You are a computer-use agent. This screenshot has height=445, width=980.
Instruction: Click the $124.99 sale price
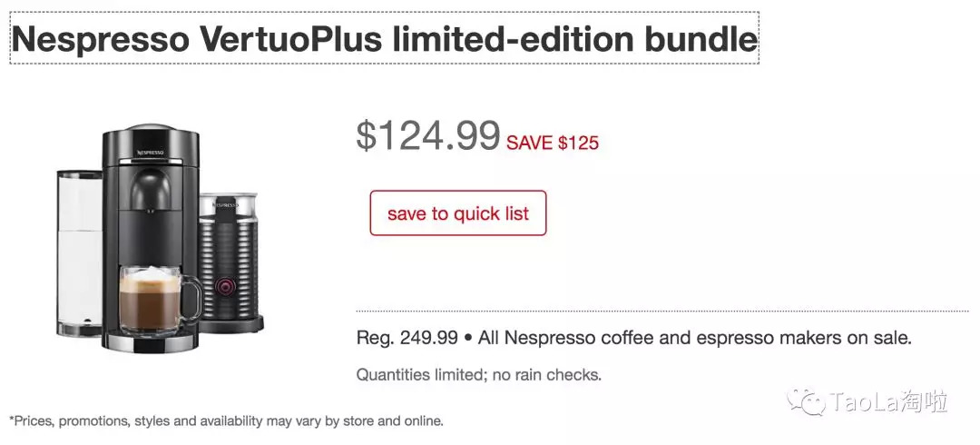pyautogui.click(x=427, y=135)
